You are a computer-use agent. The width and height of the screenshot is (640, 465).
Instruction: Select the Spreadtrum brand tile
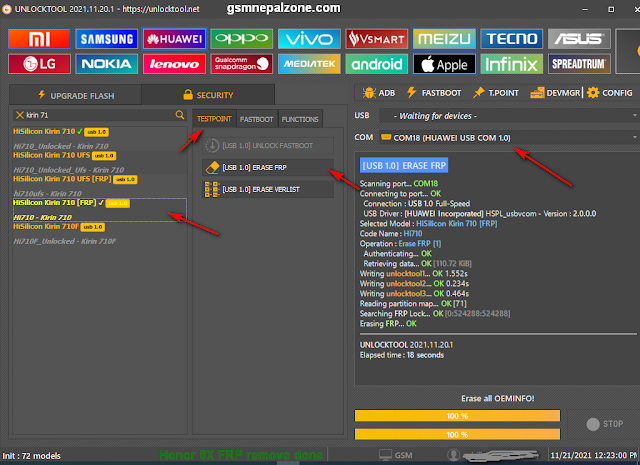[x=579, y=64]
